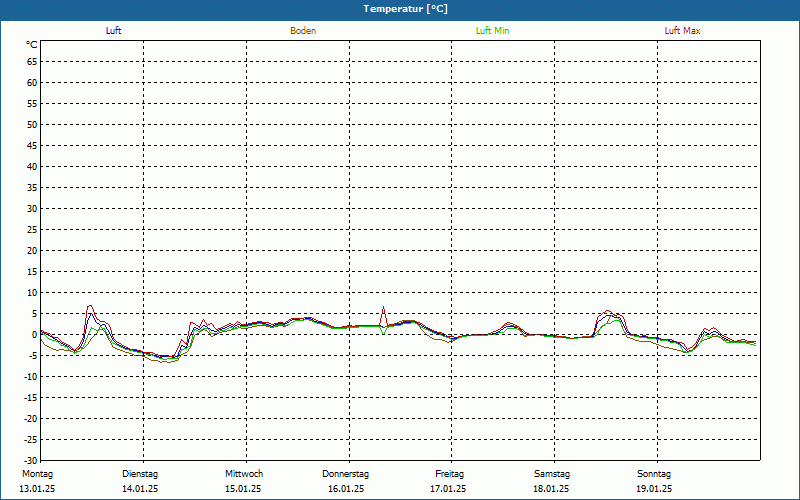Viewport: 800px width, 500px height.
Task: Click the 35 value on temperature axis
Action: pos(32,188)
